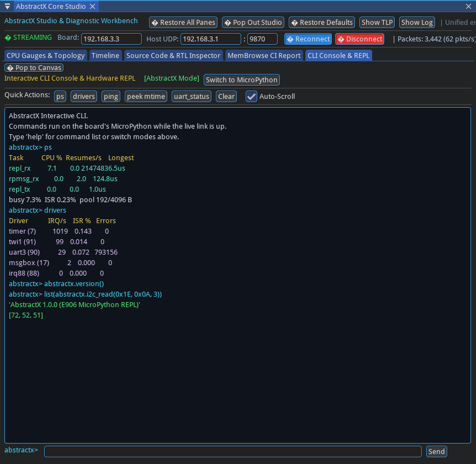Select the AbstractX Core Studio tab
Screen dimensions: 476x464
[51, 7]
